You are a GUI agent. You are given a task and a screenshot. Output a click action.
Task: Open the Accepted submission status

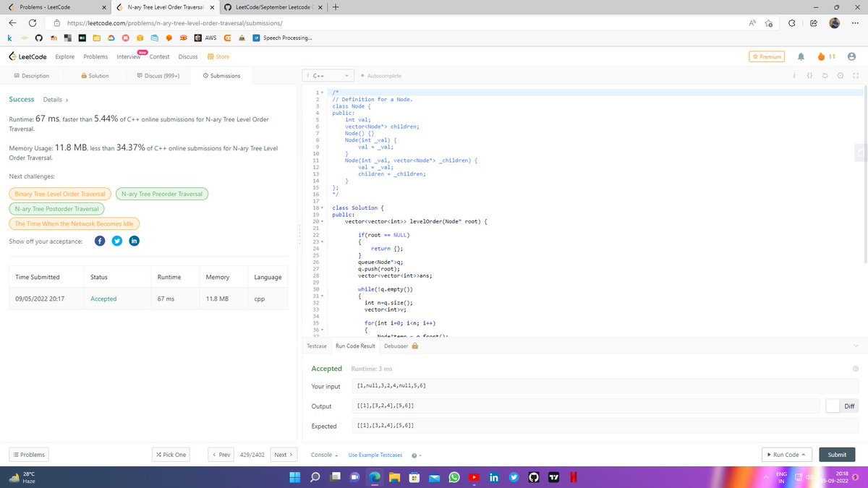pos(103,299)
